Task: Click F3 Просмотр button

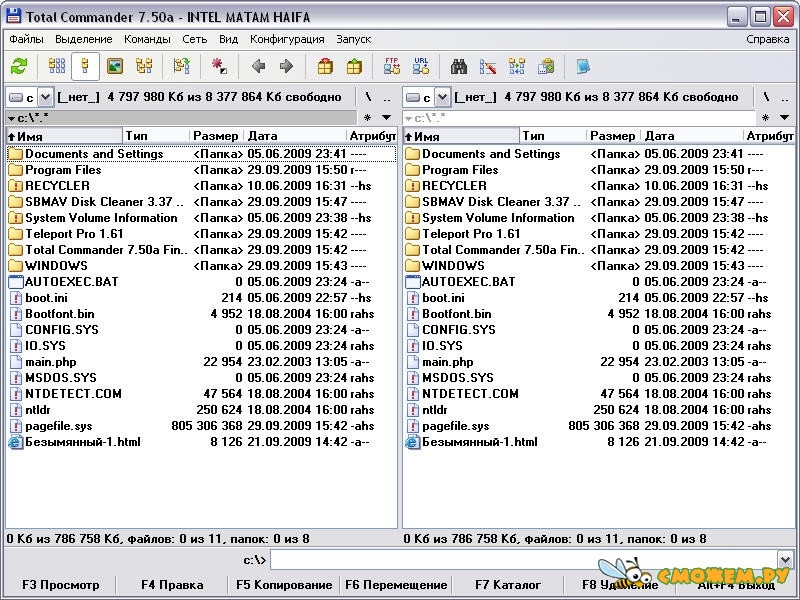Action: (x=61, y=585)
